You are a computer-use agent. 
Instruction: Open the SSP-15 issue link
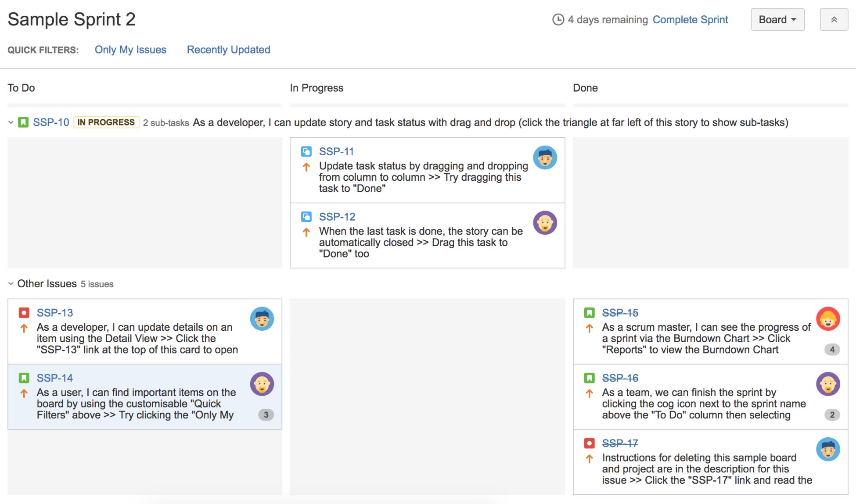(620, 313)
